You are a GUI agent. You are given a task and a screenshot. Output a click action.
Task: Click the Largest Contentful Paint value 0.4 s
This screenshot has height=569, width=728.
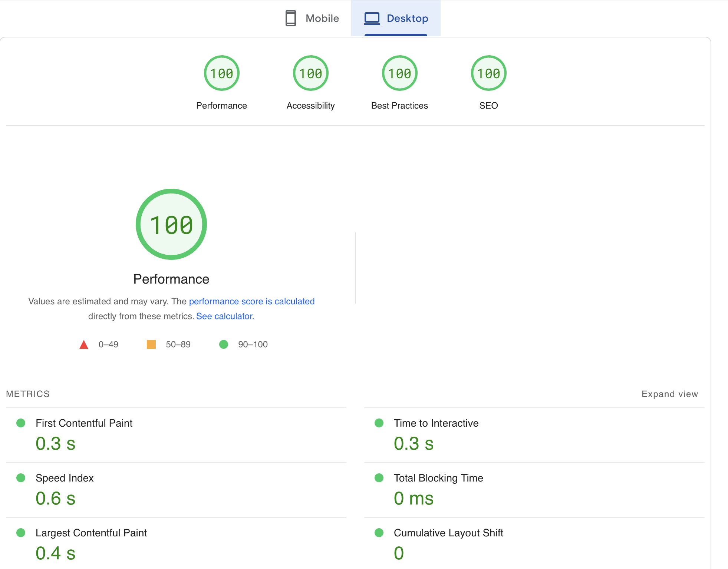click(x=56, y=553)
